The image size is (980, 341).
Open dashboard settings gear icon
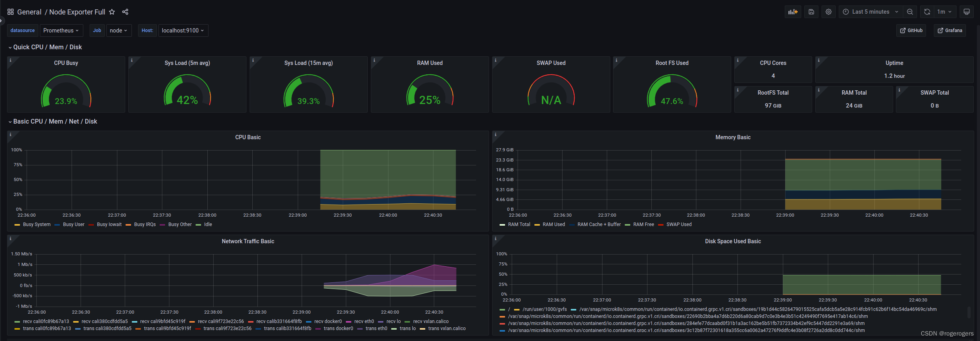[829, 12]
